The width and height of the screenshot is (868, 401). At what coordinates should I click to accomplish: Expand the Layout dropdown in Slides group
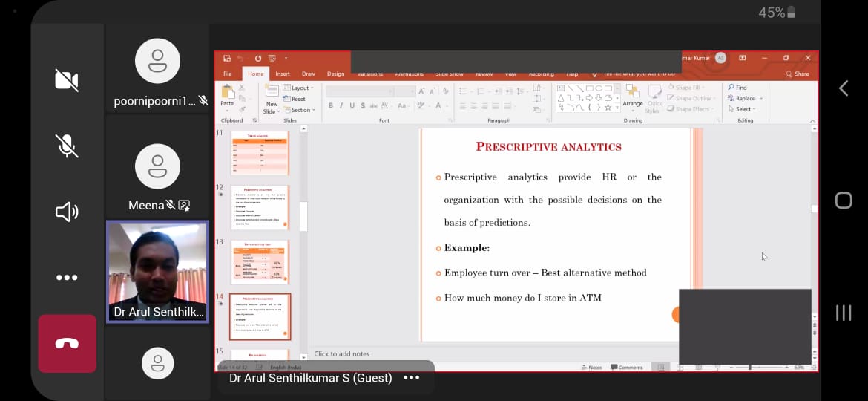pos(300,88)
